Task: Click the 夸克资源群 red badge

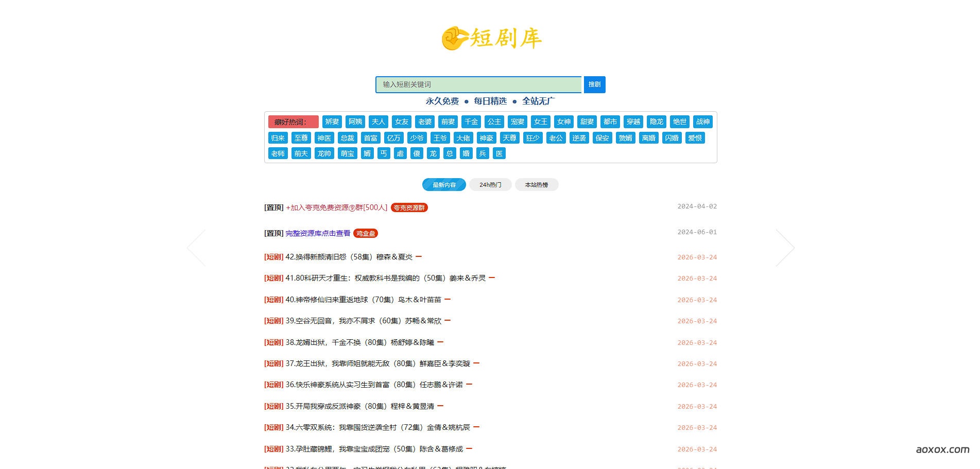Action: (x=409, y=207)
